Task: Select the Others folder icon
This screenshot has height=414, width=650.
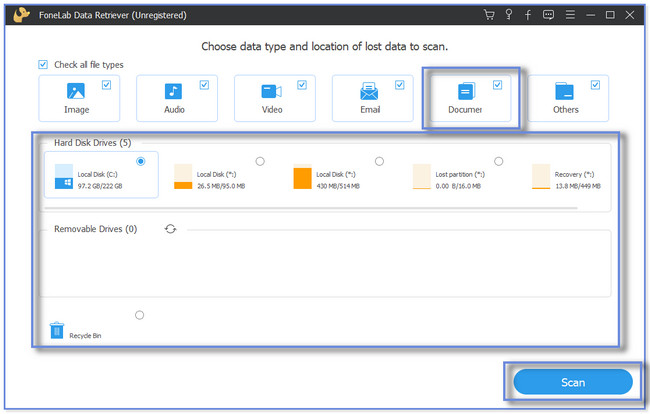Action: tap(565, 91)
